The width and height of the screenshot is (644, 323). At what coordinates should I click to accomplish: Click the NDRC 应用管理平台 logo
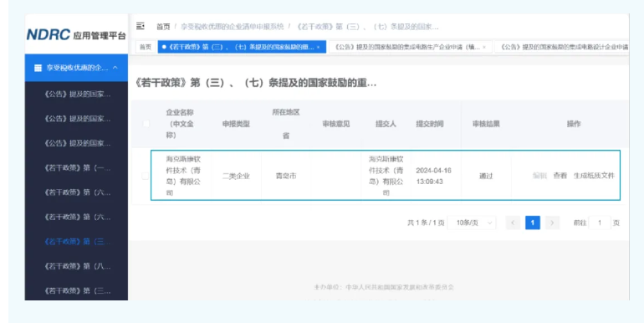click(x=76, y=35)
